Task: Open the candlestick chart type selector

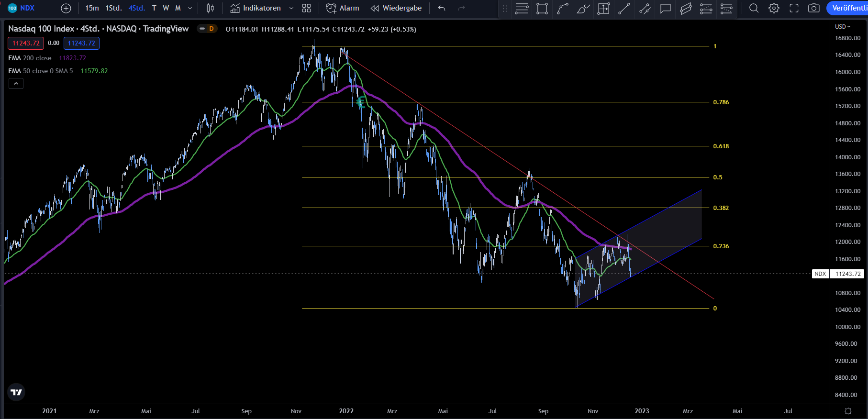Action: (x=210, y=8)
